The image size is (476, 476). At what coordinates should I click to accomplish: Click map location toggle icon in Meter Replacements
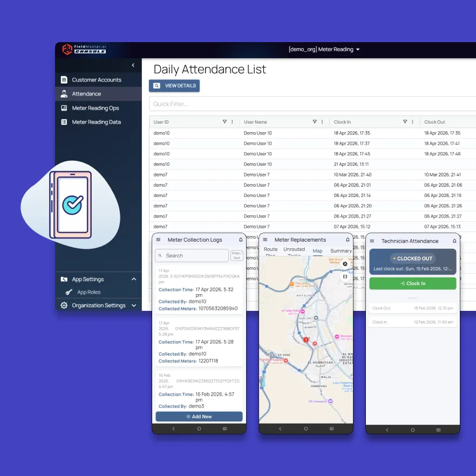tap(345, 264)
